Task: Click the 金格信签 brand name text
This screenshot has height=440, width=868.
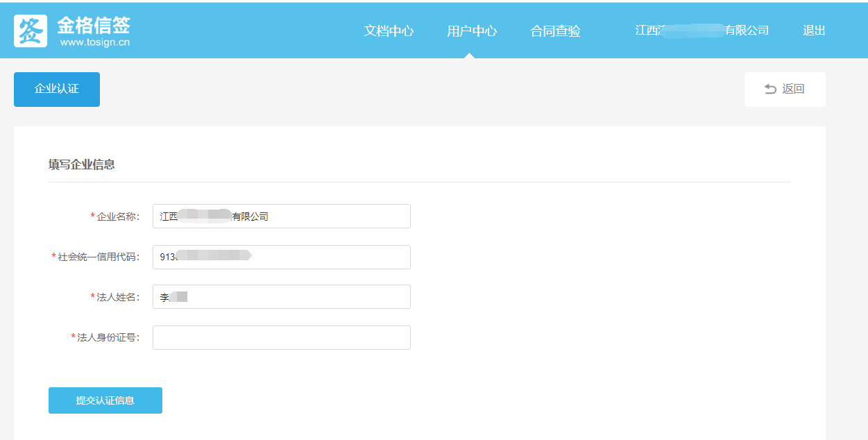Action: [94, 25]
